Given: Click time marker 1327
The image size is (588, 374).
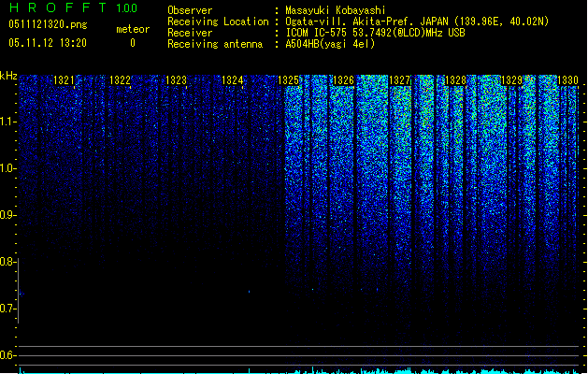Looking at the screenshot, I should tap(400, 80).
